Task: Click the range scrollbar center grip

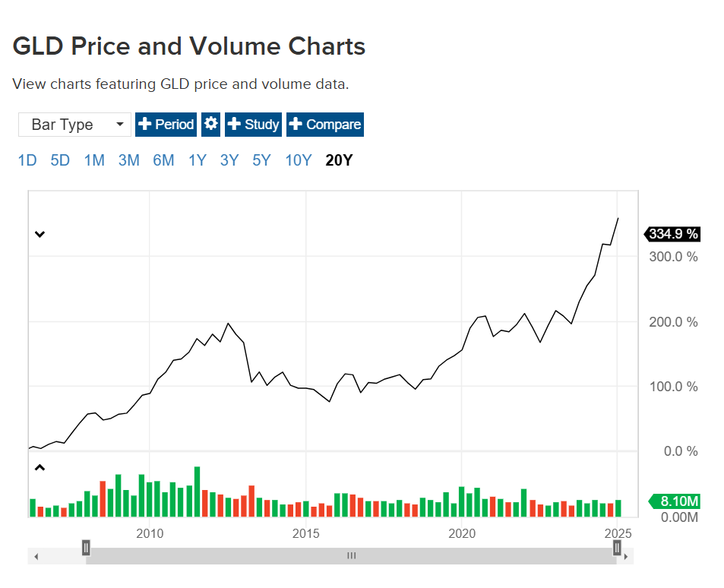Action: [x=352, y=555]
